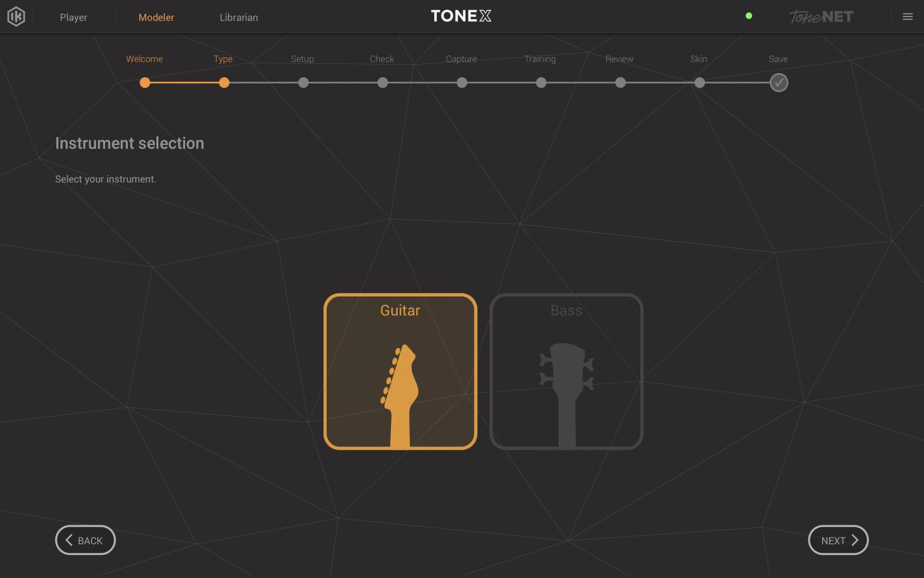The image size is (924, 578).
Task: Jump to the Welcome step marker
Action: (x=145, y=82)
